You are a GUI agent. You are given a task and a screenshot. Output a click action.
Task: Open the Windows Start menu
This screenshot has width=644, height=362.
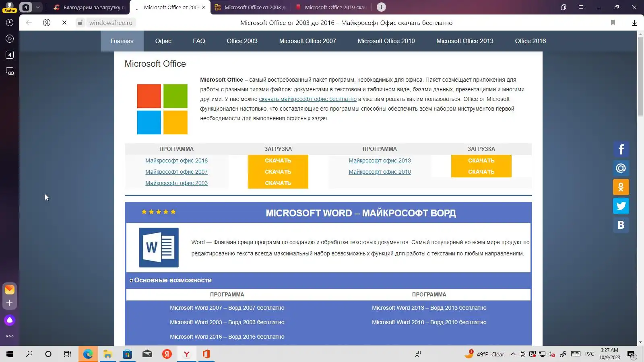tap(10, 354)
